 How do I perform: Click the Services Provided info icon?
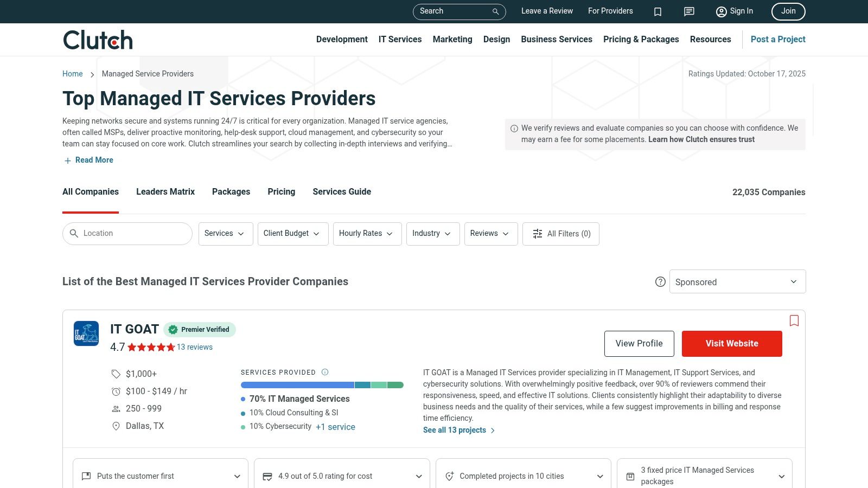pos(325,372)
